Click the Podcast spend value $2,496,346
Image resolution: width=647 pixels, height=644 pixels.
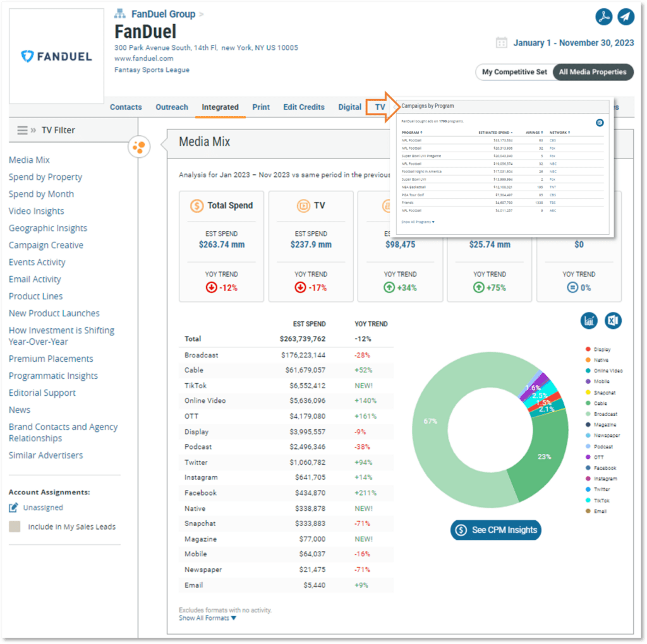308,446
